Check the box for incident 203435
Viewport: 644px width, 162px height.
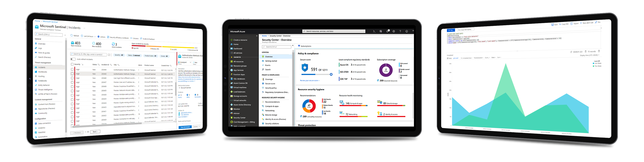tap(72, 91)
